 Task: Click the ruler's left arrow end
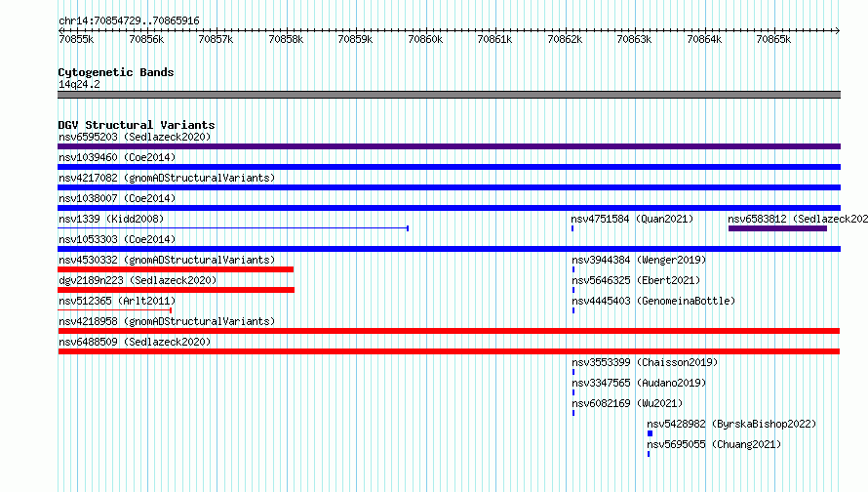tap(60, 30)
